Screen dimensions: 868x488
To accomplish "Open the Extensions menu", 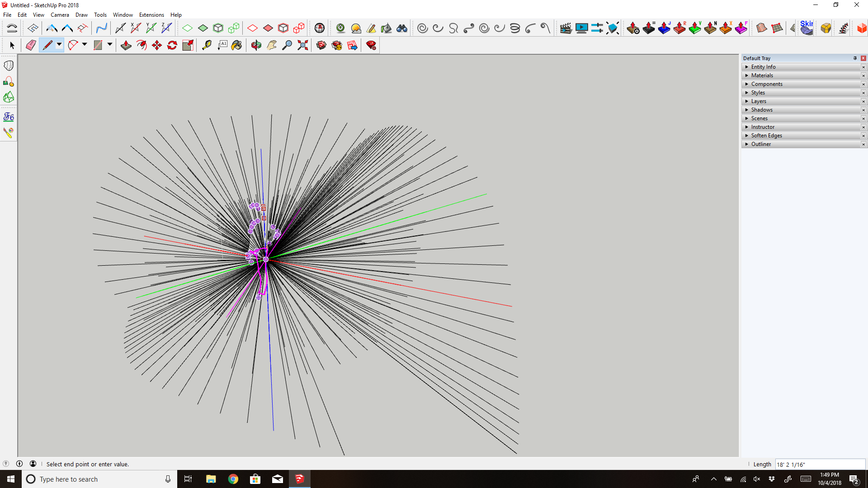I will click(x=151, y=15).
